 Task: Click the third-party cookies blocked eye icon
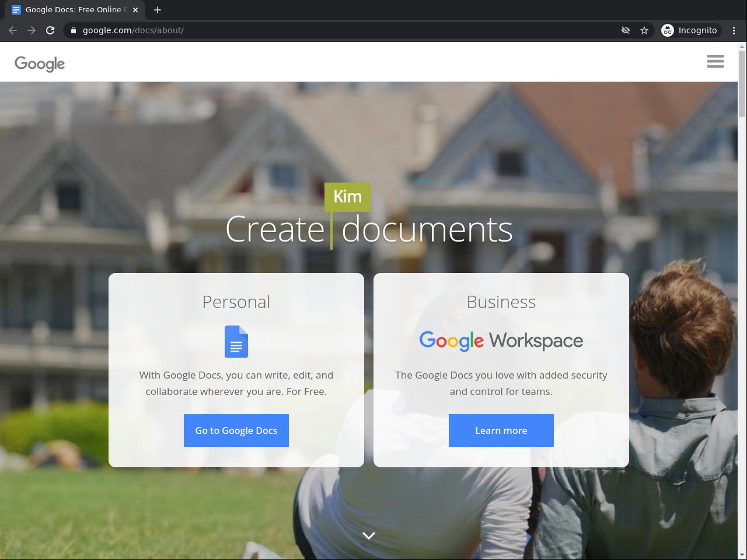coord(626,30)
